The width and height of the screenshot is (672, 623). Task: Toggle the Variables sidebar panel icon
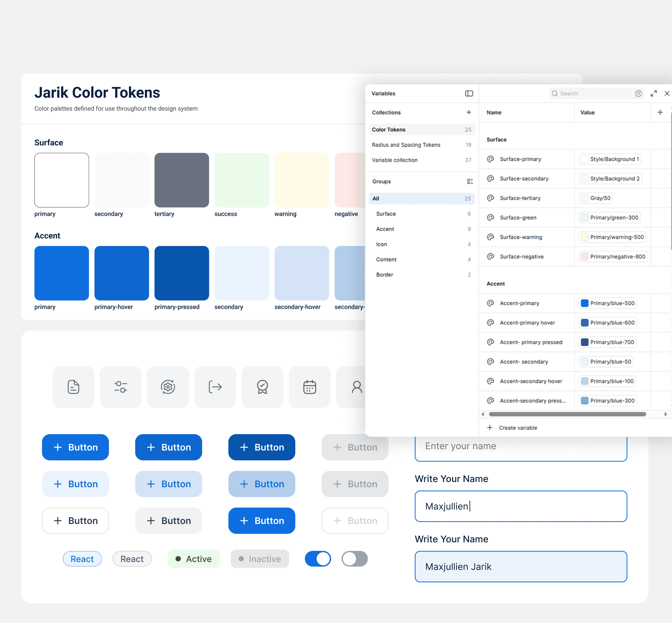click(469, 93)
